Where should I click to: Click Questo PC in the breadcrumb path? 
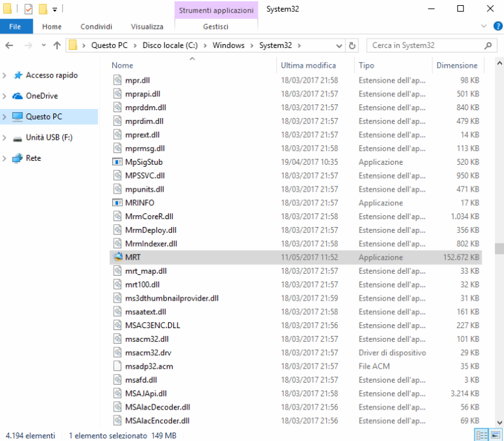pyautogui.click(x=110, y=45)
